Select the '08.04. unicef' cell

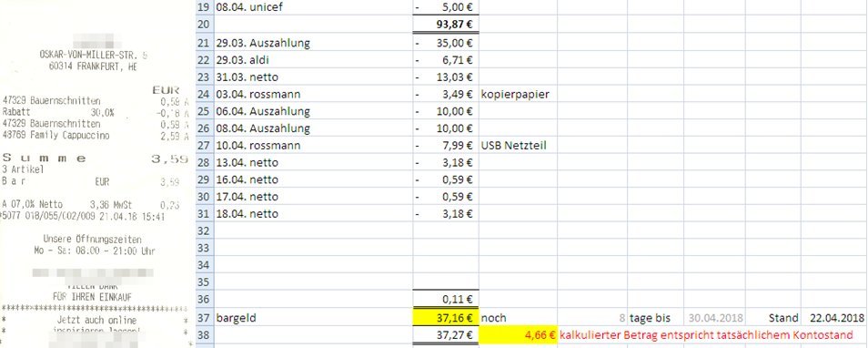(313, 8)
